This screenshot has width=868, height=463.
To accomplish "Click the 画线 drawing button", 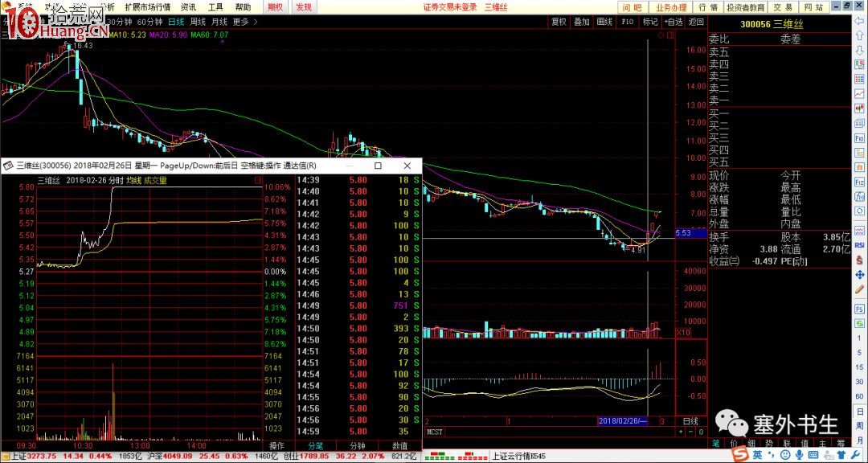I will pos(604,23).
